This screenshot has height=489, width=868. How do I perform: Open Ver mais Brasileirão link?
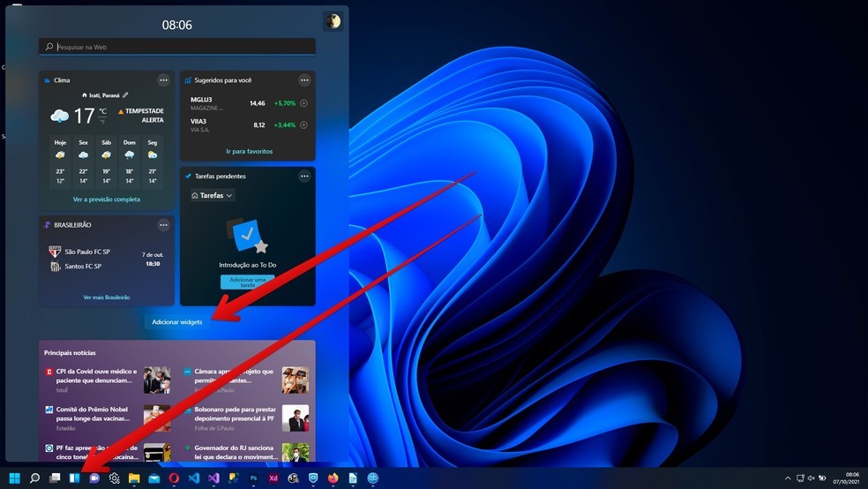[x=107, y=297]
